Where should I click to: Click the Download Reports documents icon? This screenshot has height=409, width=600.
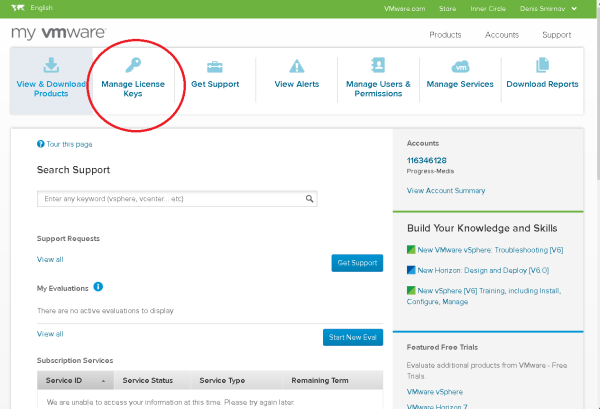542,65
